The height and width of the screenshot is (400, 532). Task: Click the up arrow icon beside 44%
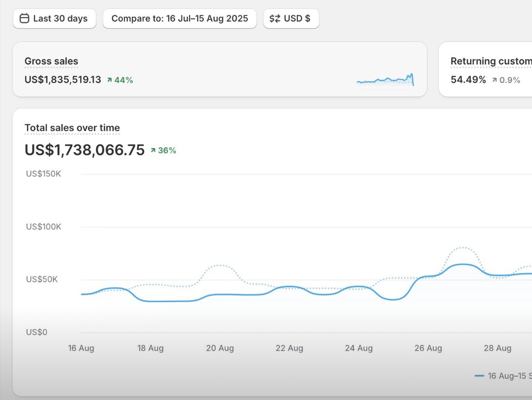tap(109, 80)
